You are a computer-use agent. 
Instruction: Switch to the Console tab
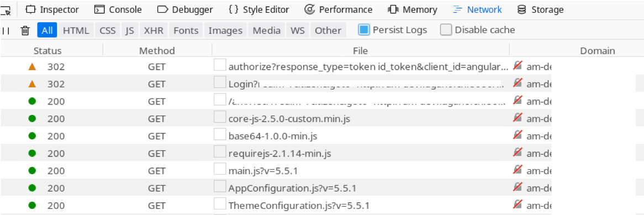tap(118, 9)
